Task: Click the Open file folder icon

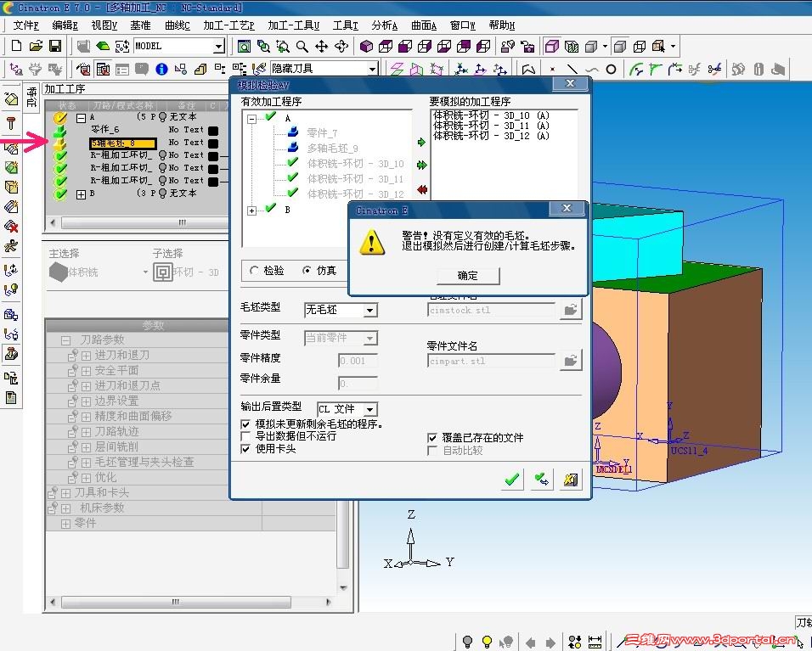Action: click(x=36, y=46)
